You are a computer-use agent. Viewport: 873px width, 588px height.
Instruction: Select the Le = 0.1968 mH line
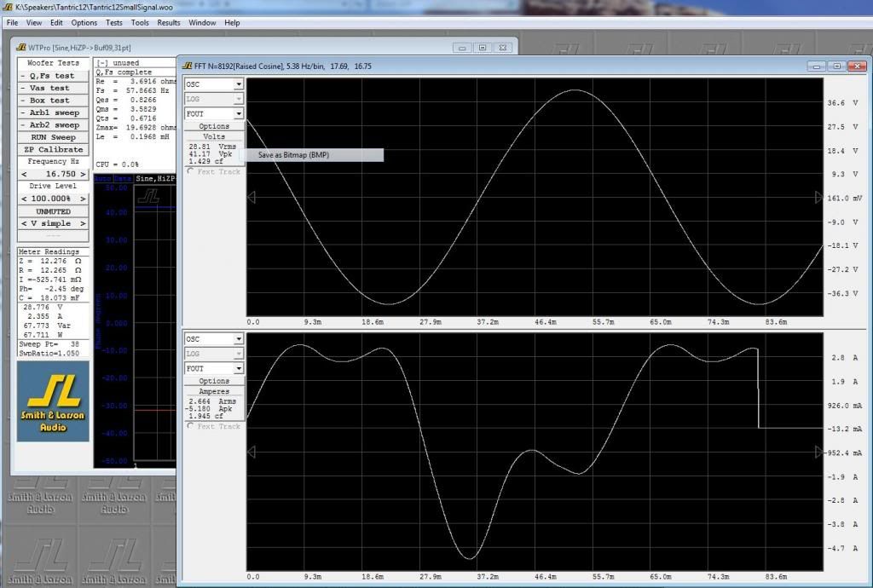point(132,136)
